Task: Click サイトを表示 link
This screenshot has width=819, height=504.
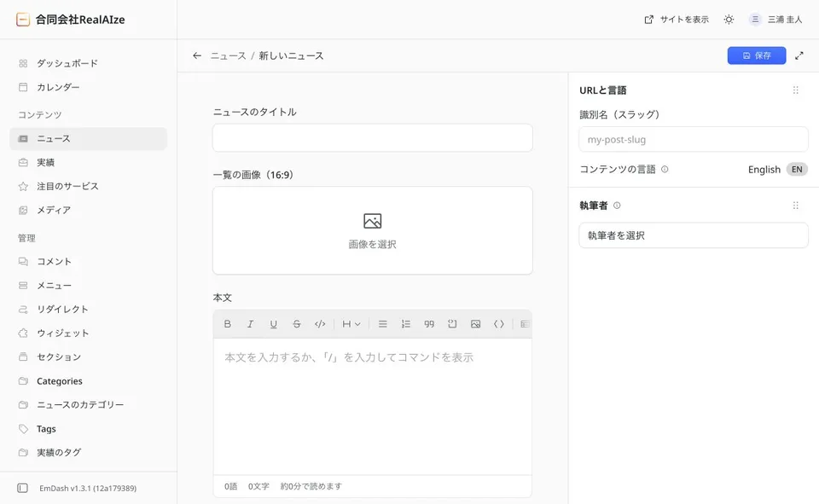Action: click(x=677, y=20)
